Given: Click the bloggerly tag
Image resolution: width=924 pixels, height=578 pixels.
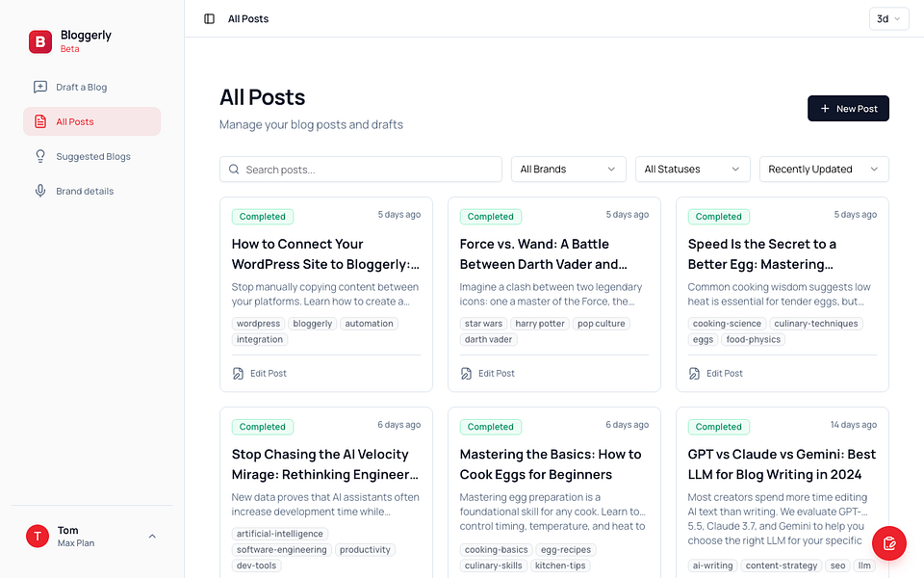Looking at the screenshot, I should tap(312, 324).
